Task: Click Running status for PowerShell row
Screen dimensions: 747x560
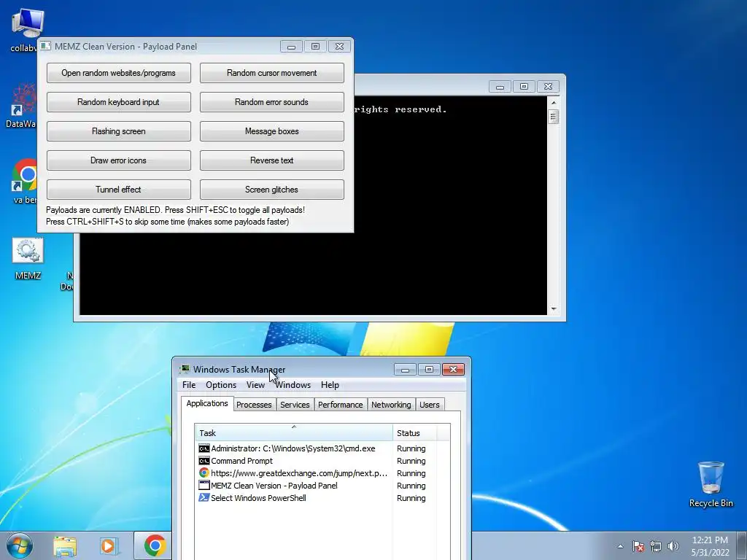Action: coord(411,498)
